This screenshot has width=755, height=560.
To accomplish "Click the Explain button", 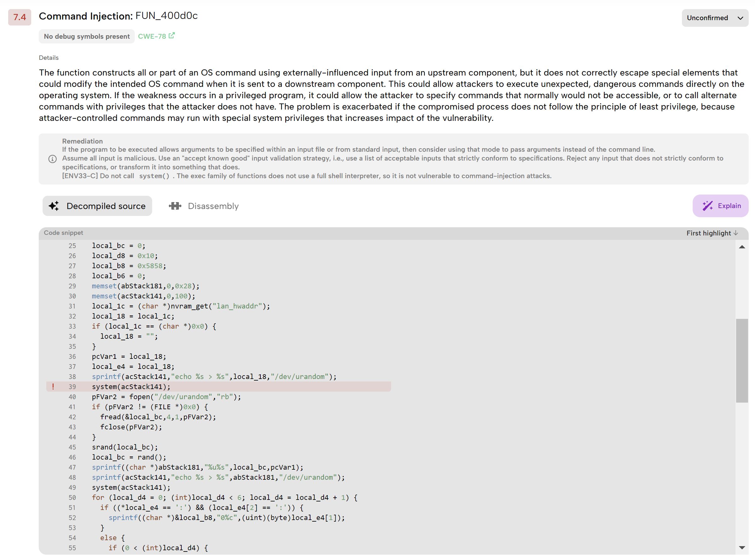I will point(720,206).
